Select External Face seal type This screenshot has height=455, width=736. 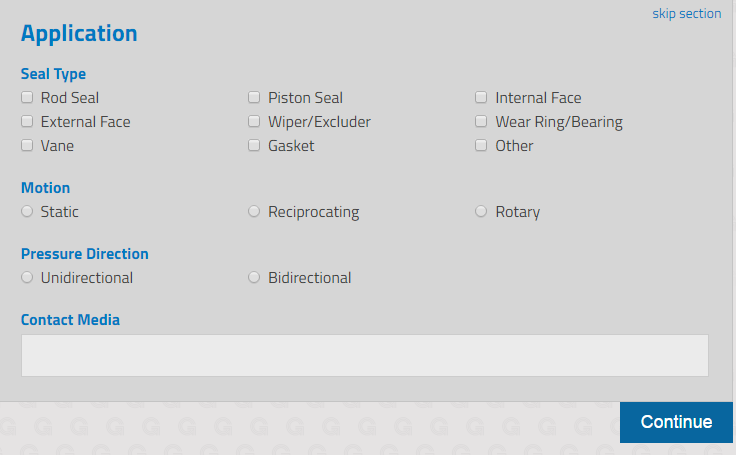coord(27,122)
